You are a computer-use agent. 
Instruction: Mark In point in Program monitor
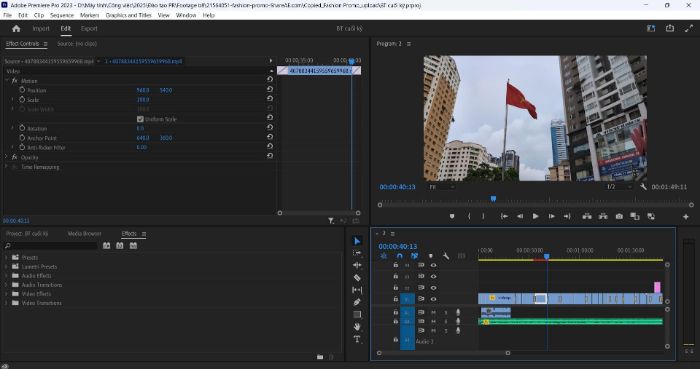(469, 216)
